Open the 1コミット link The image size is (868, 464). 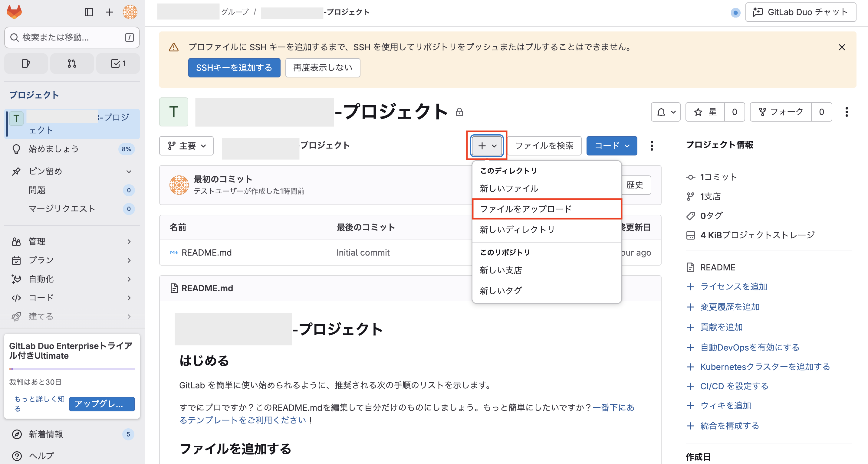(x=712, y=177)
